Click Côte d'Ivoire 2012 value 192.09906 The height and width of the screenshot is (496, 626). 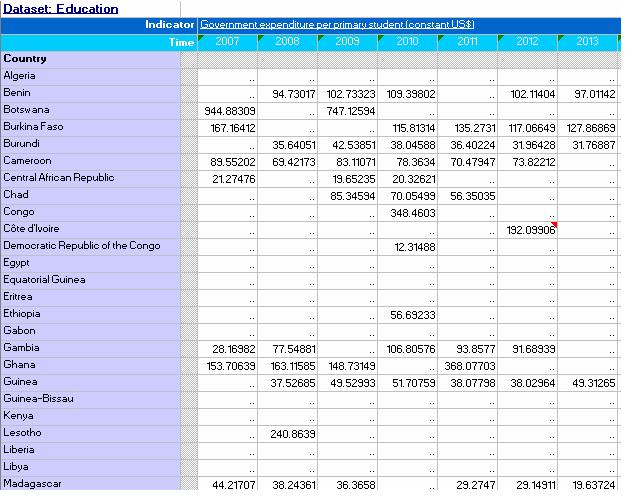click(531, 230)
